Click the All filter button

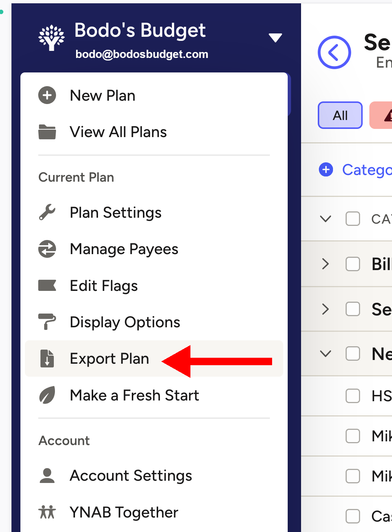click(340, 116)
